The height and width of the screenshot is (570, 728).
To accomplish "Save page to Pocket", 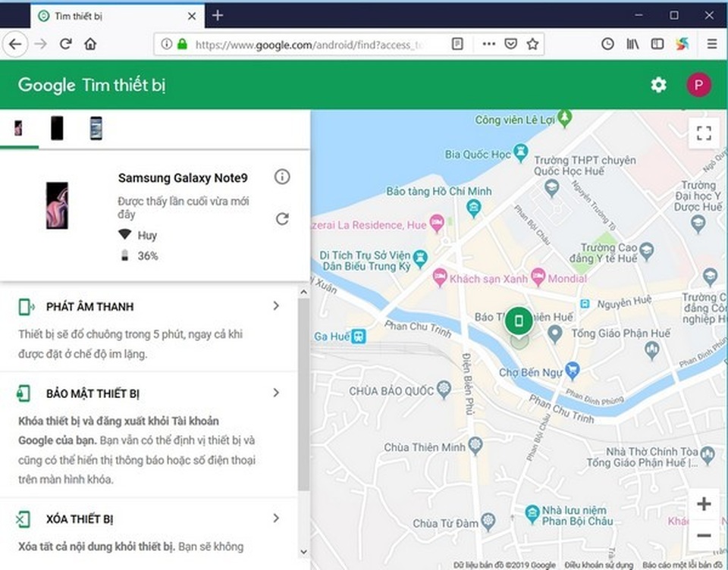I will click(510, 44).
